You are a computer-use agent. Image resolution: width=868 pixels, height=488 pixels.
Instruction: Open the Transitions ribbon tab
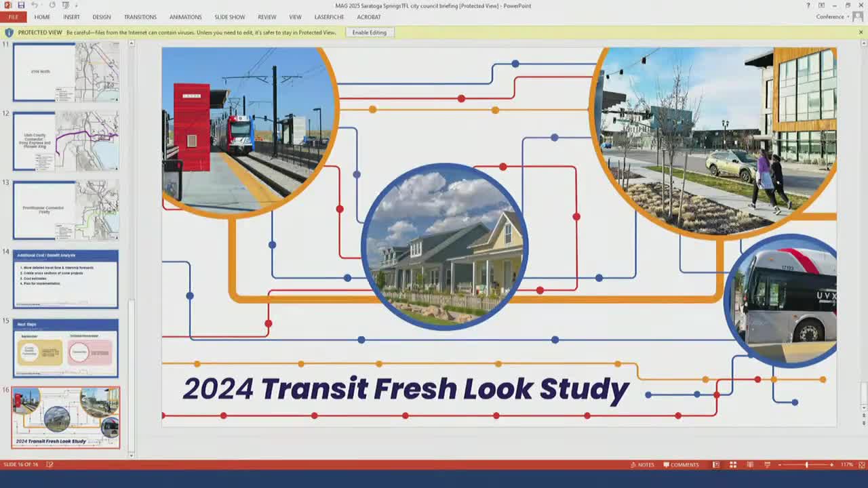[x=140, y=17]
